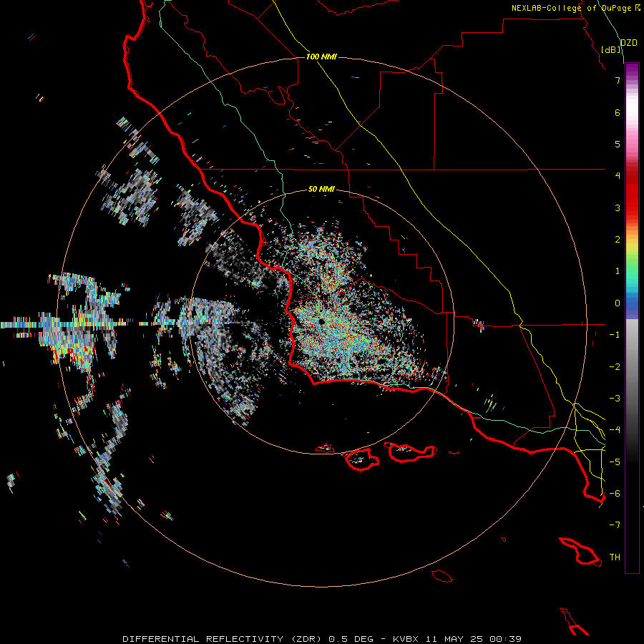
Task: Click the -4 value on color scale
Action: pyautogui.click(x=615, y=430)
